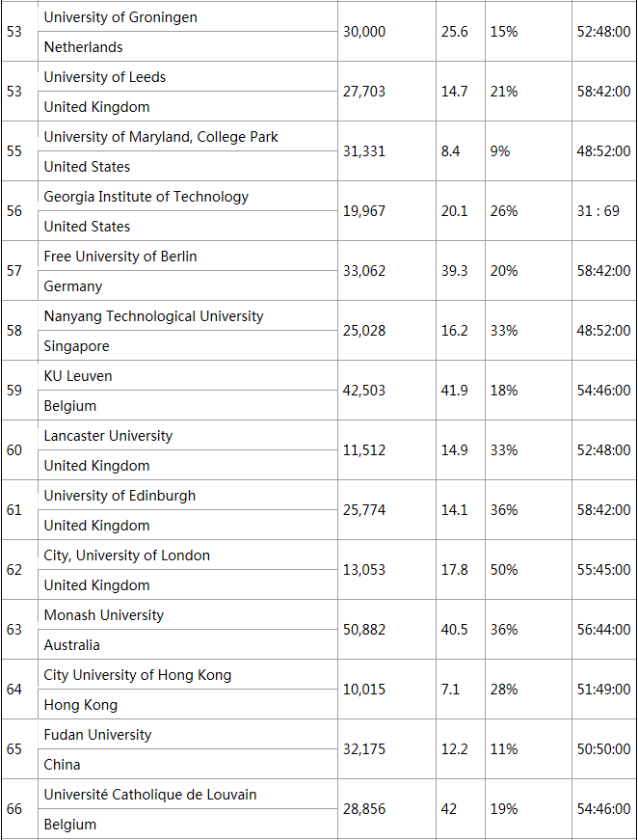Click the Fudan University cell
The image size is (638, 840).
pyautogui.click(x=97, y=735)
